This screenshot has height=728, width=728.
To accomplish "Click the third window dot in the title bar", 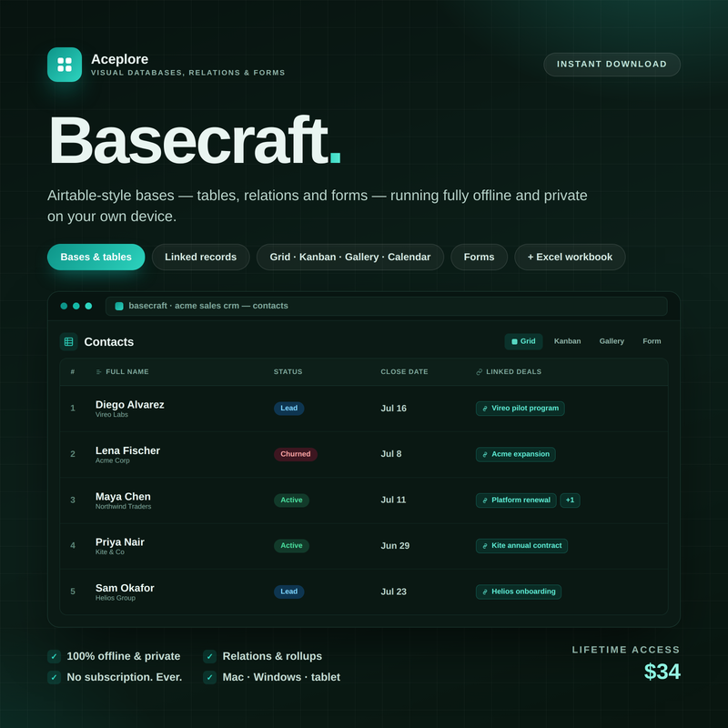I will click(x=88, y=306).
